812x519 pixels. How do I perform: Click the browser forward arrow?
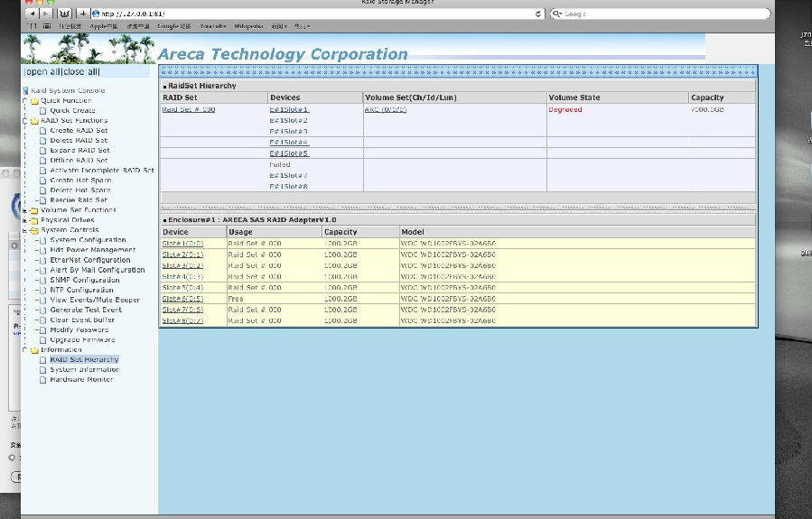(x=45, y=14)
